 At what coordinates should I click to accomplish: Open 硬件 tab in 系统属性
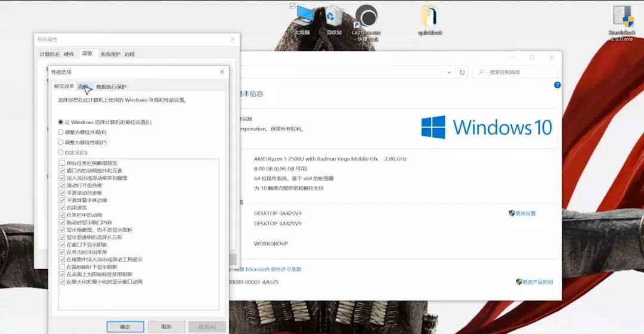pos(69,54)
